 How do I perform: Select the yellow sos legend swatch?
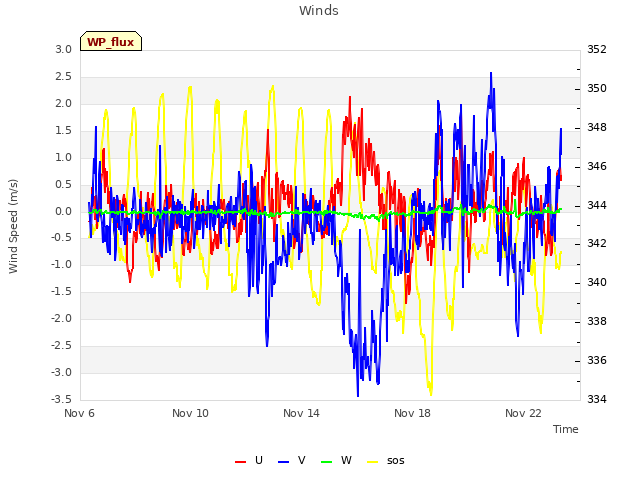[373, 462]
